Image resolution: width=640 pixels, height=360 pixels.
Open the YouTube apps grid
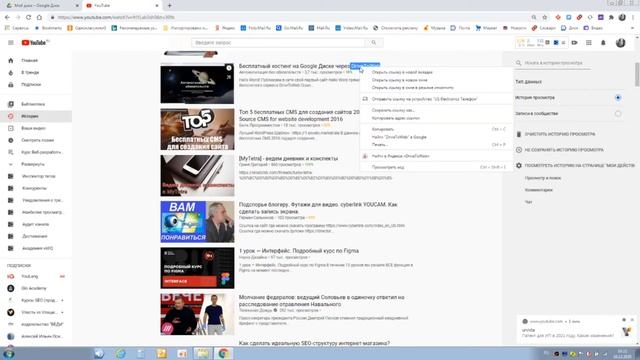coord(589,42)
